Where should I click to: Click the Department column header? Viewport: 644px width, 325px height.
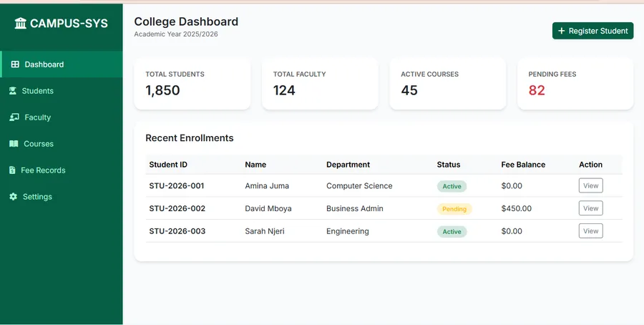[x=348, y=165]
